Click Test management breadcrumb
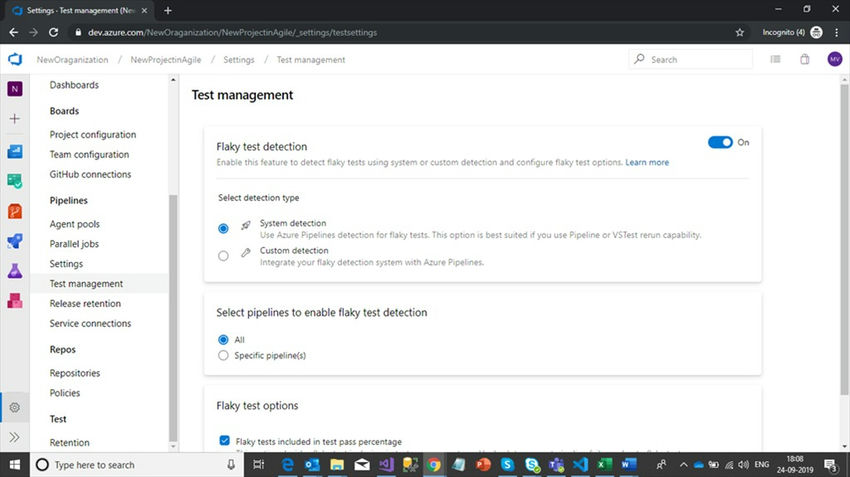The width and height of the screenshot is (850, 477). pyautogui.click(x=311, y=60)
